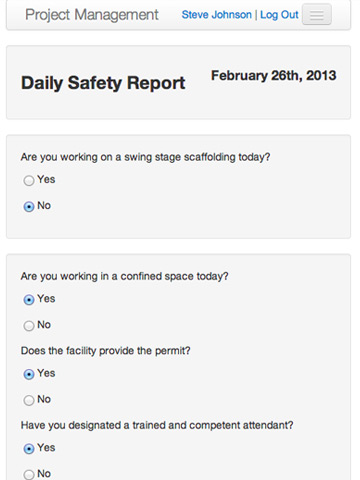Select Yes for facility provides the permit
The width and height of the screenshot is (360, 480).
(29, 374)
